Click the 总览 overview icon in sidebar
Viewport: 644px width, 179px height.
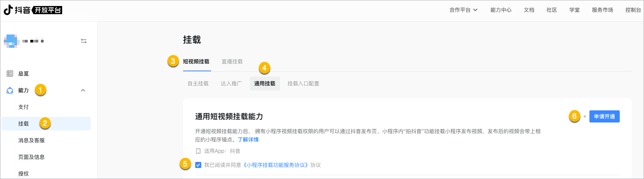pos(10,74)
